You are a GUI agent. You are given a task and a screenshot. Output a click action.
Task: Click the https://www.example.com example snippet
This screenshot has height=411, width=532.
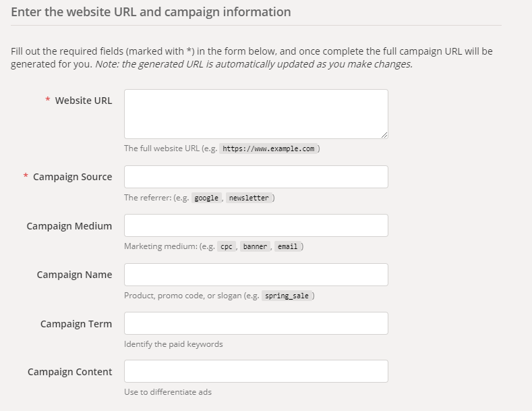pos(268,148)
